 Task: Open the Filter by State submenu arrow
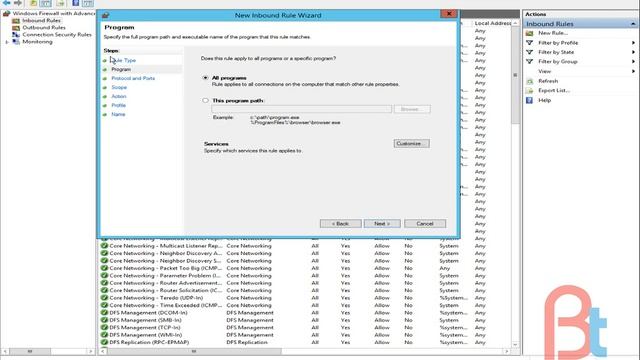pyautogui.click(x=633, y=52)
